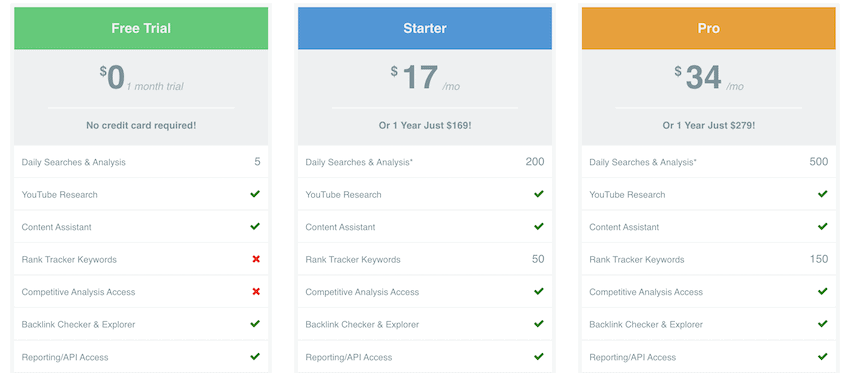Click the Starter Content Assistant checkmark
This screenshot has width=850, height=373.
pyautogui.click(x=539, y=226)
